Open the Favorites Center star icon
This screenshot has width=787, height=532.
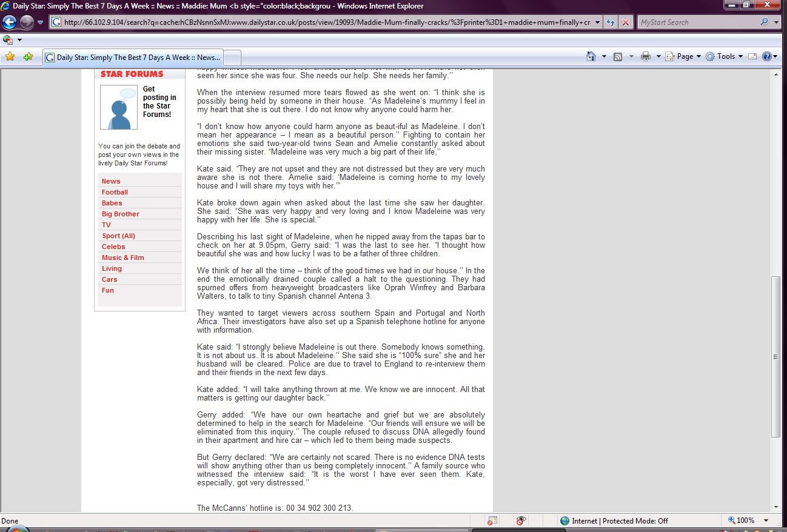pyautogui.click(x=10, y=56)
